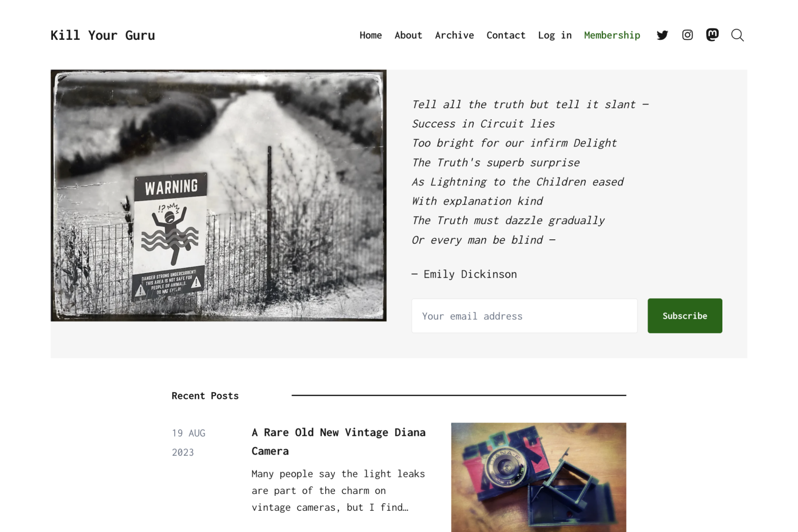Click the post excerpt about light leaks
Viewport: 798px width, 532px height.
338,490
